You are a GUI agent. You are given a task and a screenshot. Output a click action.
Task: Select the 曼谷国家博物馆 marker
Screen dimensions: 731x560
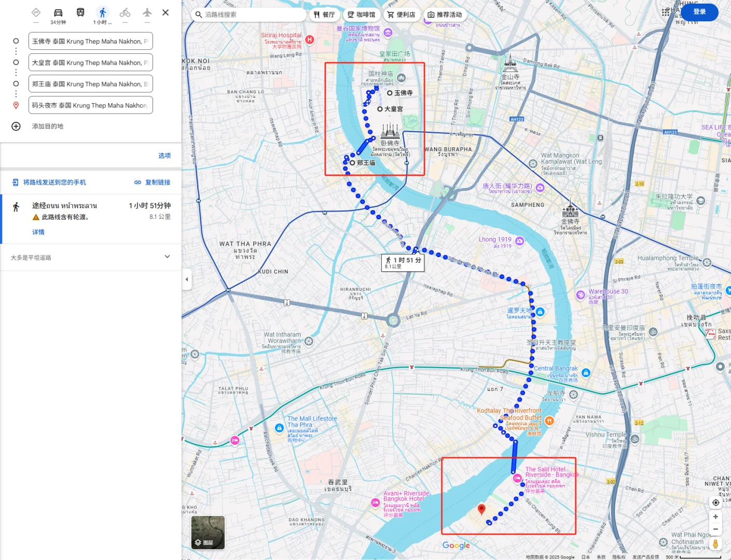[388, 33]
